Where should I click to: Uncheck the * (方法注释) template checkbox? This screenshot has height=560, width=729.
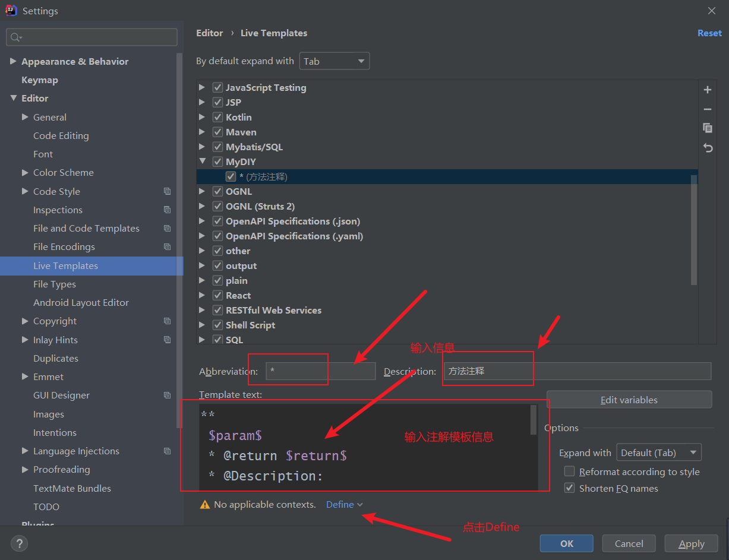[231, 176]
